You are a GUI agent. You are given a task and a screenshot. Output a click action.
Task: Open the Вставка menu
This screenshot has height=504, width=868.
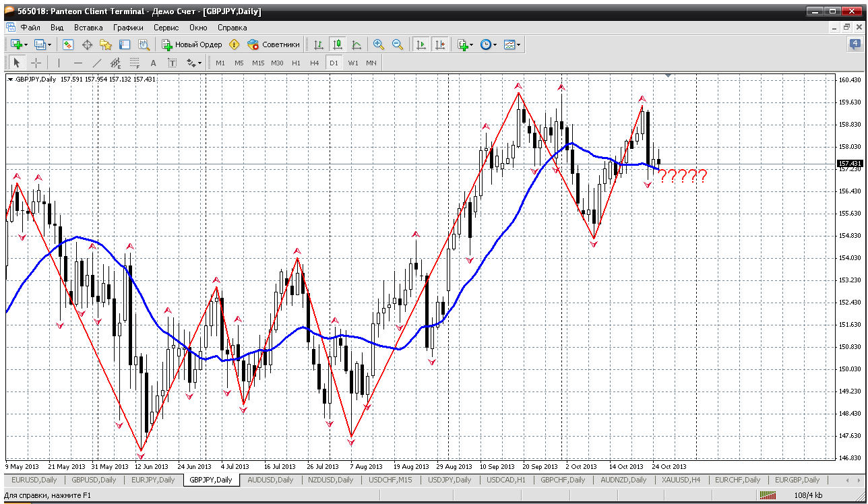(88, 28)
